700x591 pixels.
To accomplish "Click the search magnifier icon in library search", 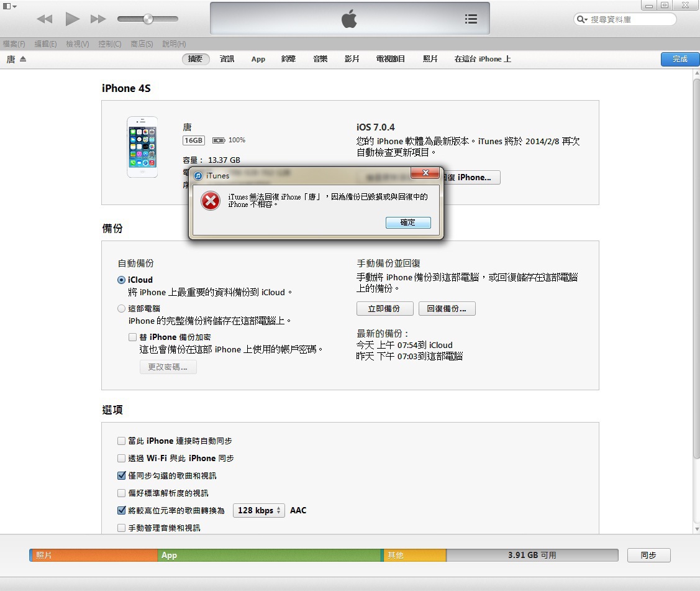I will tap(582, 20).
